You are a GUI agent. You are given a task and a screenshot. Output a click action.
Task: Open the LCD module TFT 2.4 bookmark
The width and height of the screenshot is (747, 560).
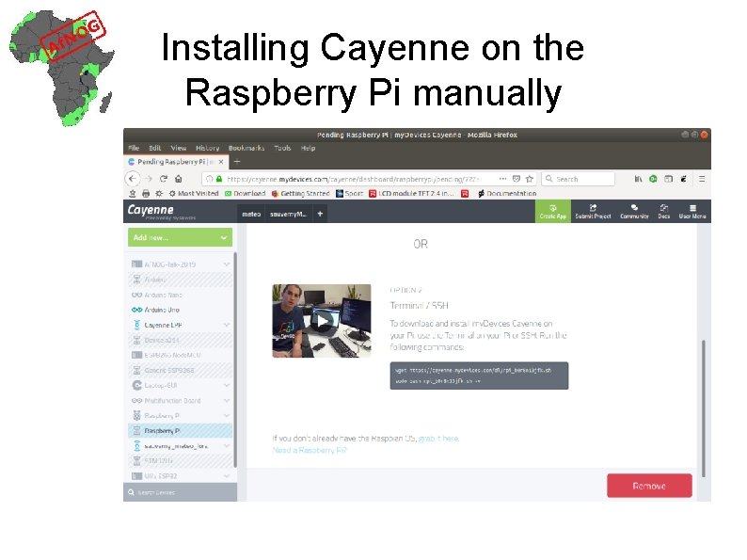(x=412, y=194)
